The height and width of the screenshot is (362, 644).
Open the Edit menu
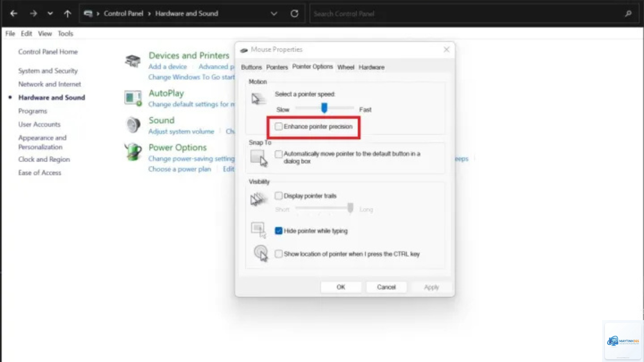(26, 34)
